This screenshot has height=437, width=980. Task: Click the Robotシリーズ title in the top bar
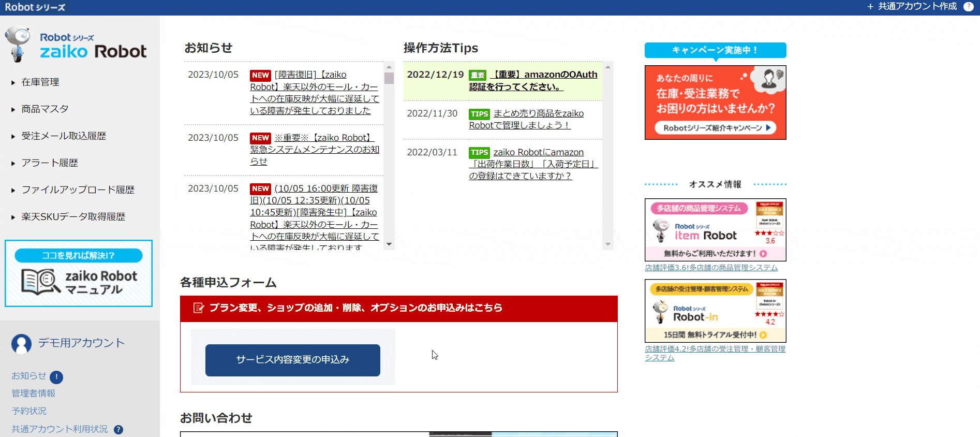(x=35, y=7)
